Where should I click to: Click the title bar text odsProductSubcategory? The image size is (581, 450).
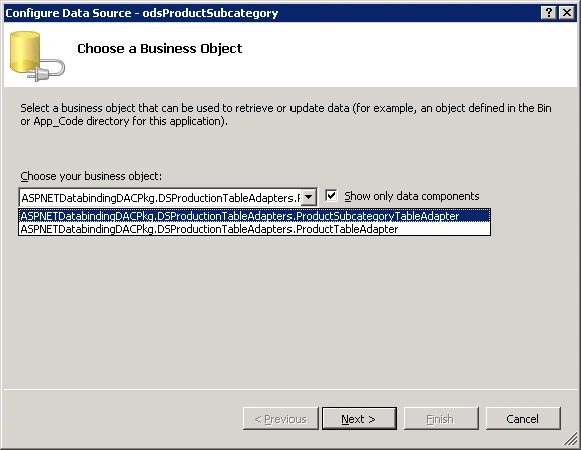coord(210,13)
